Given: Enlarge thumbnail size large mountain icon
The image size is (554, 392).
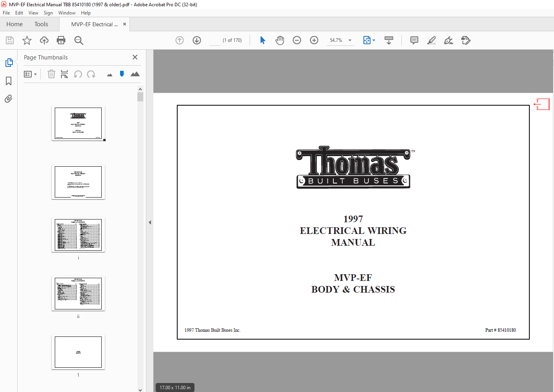Looking at the screenshot, I should [x=135, y=74].
